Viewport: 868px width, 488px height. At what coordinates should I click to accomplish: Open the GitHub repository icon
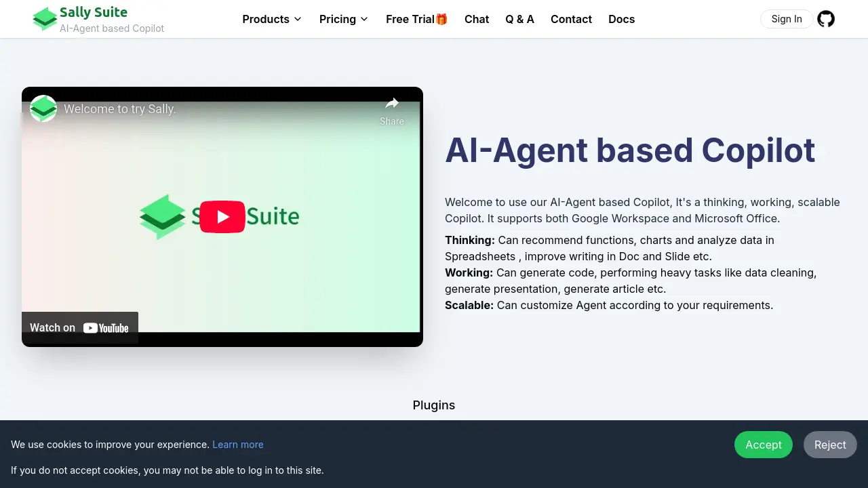[x=826, y=19]
